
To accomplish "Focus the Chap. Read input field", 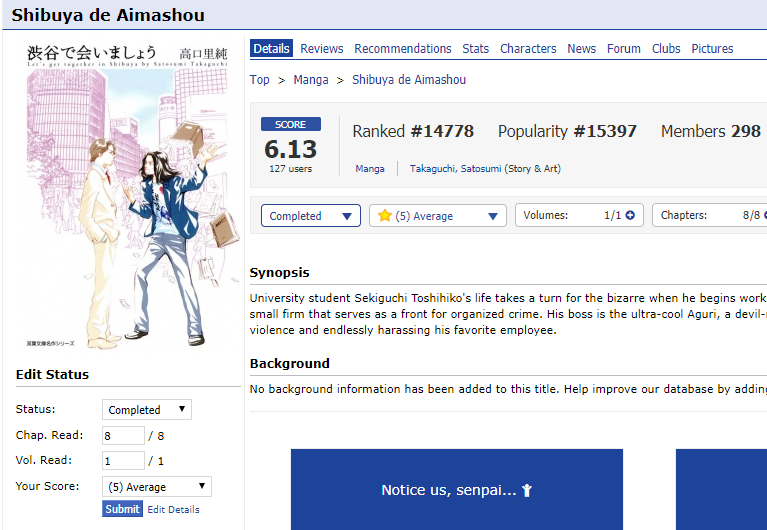I will (x=123, y=436).
